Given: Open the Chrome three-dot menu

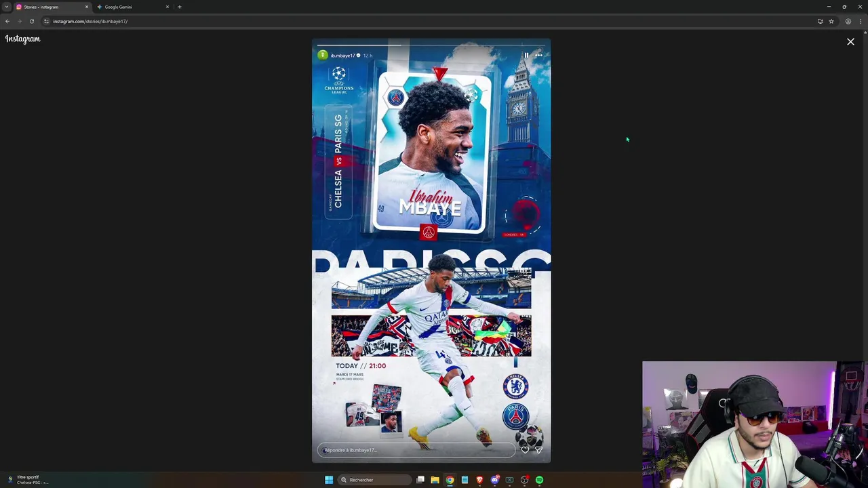Looking at the screenshot, I should [x=861, y=21].
